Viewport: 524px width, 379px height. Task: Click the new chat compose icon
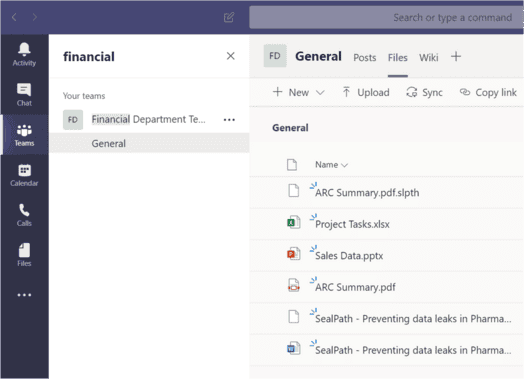[x=229, y=17]
